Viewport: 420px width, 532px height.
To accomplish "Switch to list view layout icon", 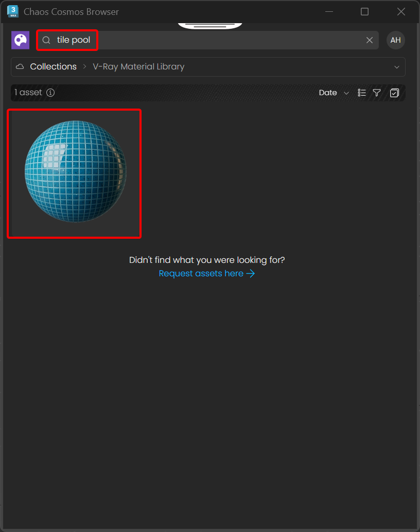I will click(362, 93).
